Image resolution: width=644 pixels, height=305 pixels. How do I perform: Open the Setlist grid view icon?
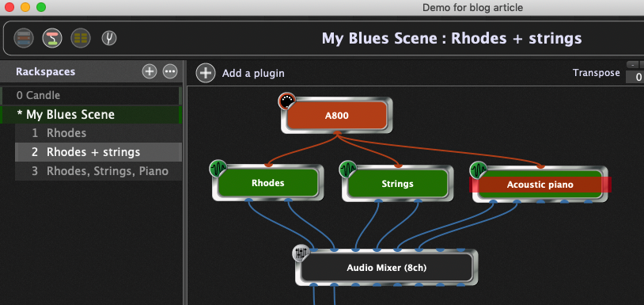tap(81, 38)
